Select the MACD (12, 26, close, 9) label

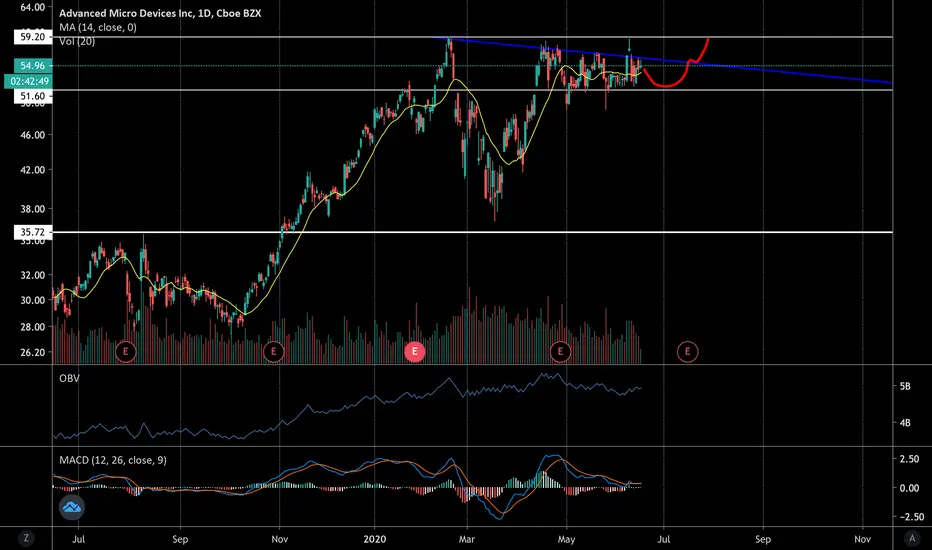pyautogui.click(x=113, y=460)
